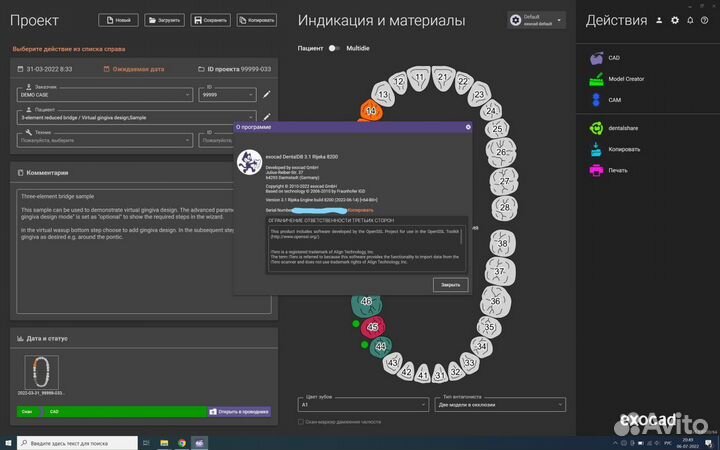Open Windows Start menu
The height and width of the screenshot is (450, 720).
click(x=8, y=443)
